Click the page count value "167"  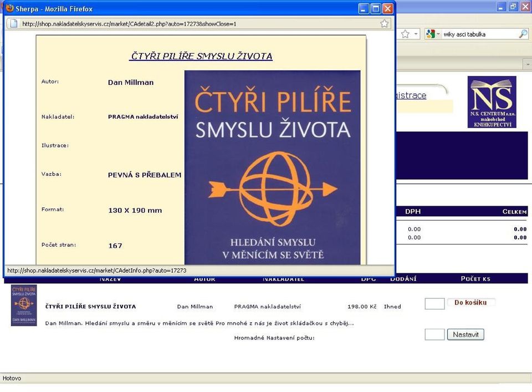115,246
